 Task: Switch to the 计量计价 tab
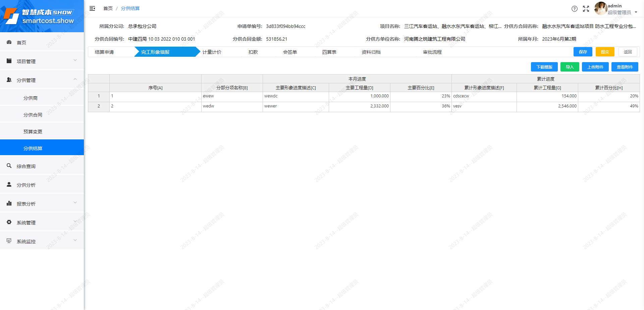[x=211, y=52]
